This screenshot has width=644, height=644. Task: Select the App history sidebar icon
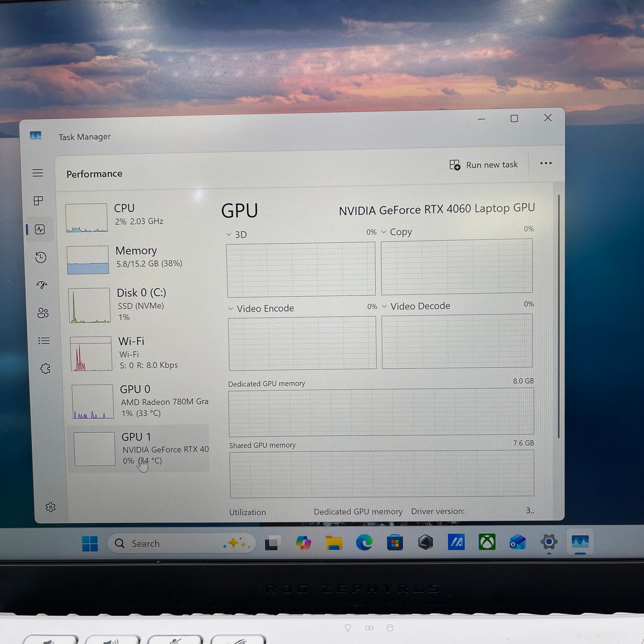point(41,258)
